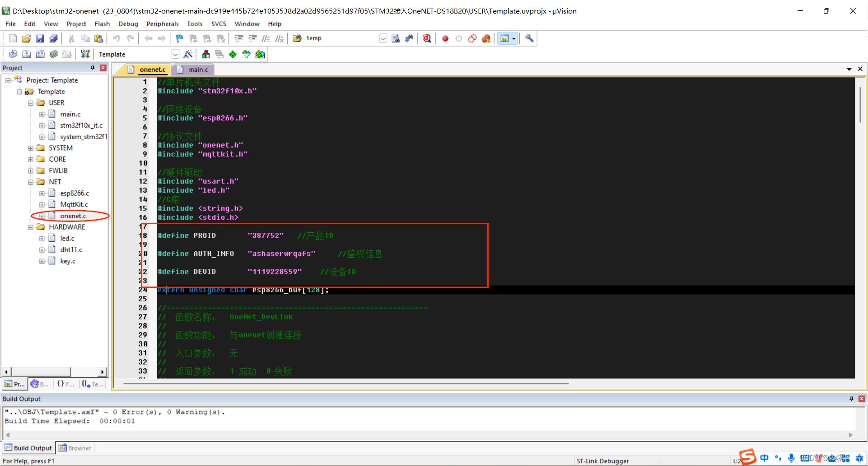This screenshot has height=466, width=868.
Task: Select MqttKit.c in project tree
Action: click(74, 205)
